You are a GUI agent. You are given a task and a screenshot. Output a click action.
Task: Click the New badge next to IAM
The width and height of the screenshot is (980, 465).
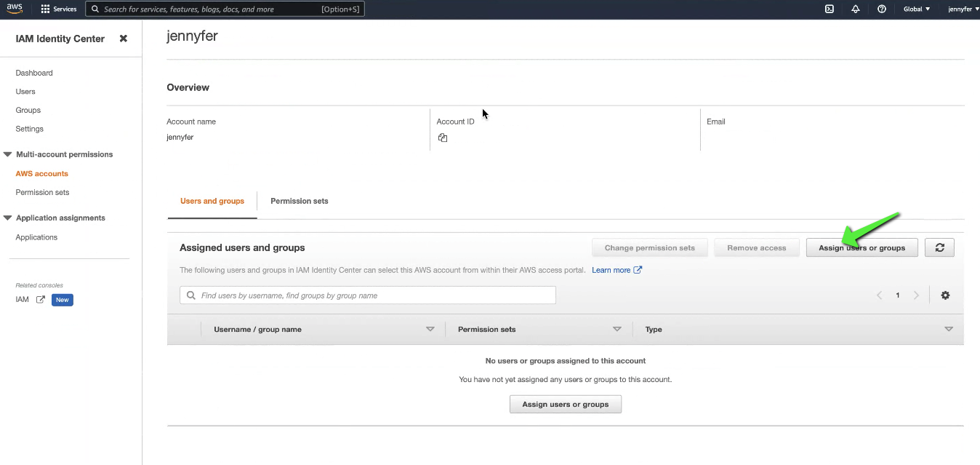tap(63, 300)
